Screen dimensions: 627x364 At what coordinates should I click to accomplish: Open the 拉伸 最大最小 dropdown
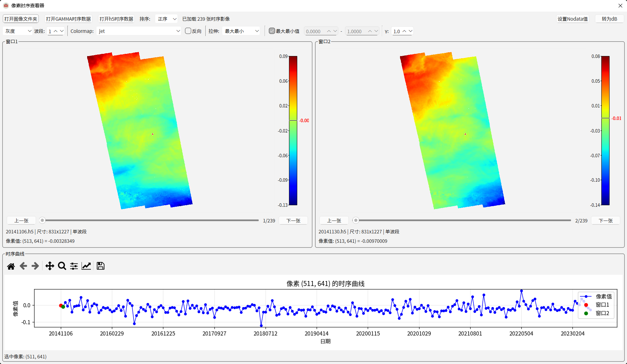[x=241, y=31]
